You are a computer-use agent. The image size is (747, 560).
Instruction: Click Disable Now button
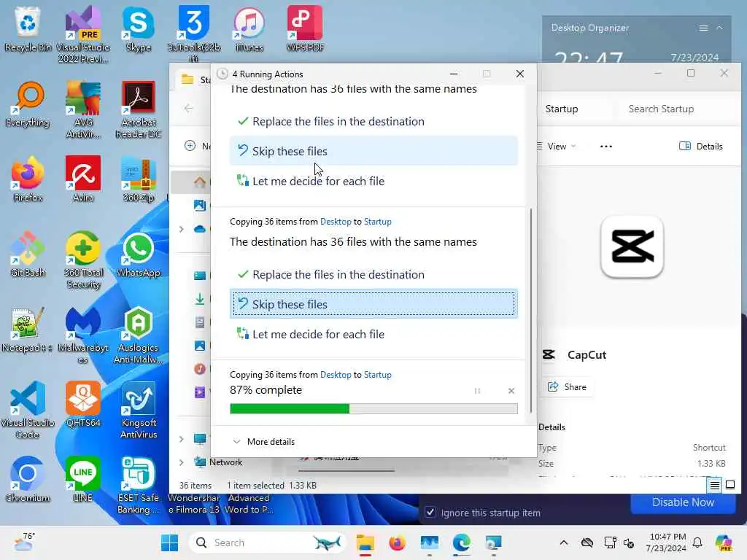click(x=683, y=502)
